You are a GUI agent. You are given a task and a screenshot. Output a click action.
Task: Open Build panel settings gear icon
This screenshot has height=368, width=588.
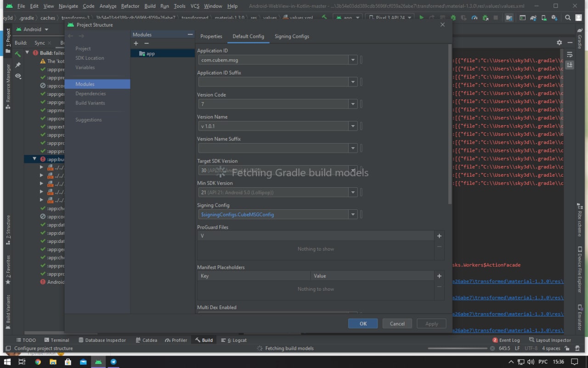[x=559, y=42]
